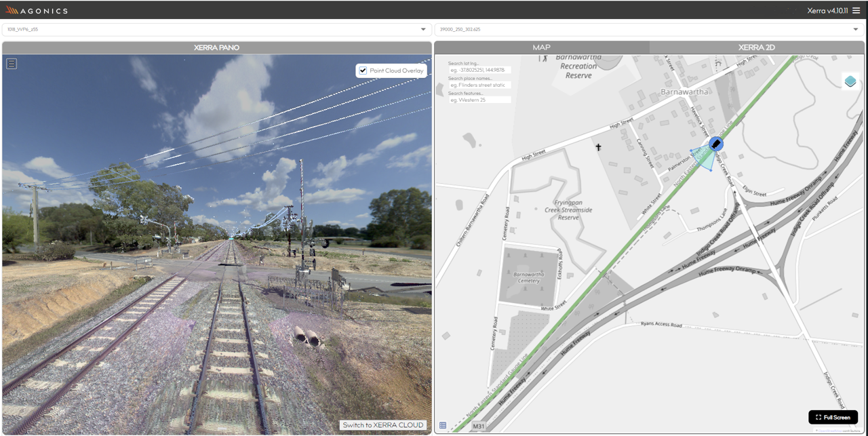
Task: Focus the Search place names input field
Action: coord(479,85)
